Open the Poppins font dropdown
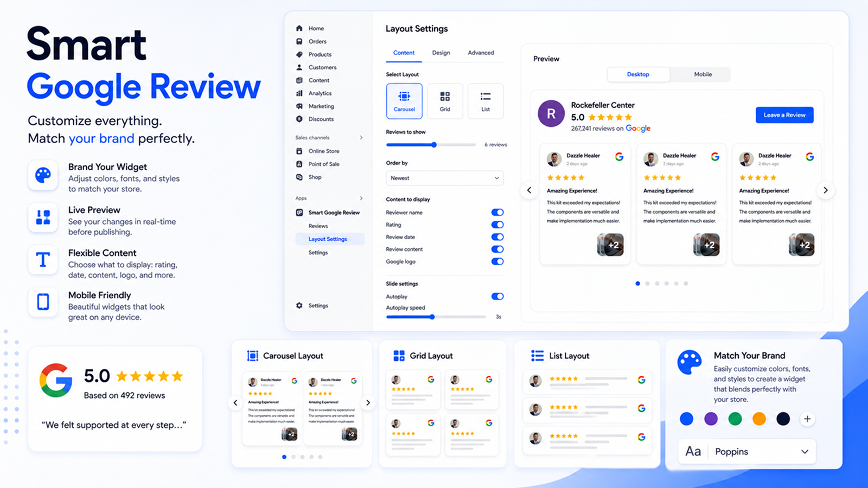This screenshot has height=488, width=868. click(747, 451)
